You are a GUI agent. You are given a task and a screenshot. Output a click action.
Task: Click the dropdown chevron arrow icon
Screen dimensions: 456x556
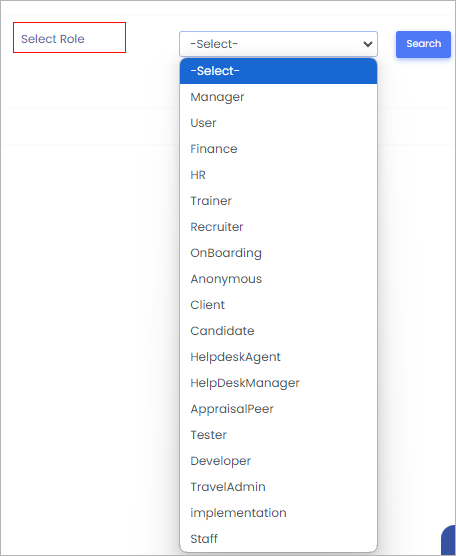(x=368, y=44)
